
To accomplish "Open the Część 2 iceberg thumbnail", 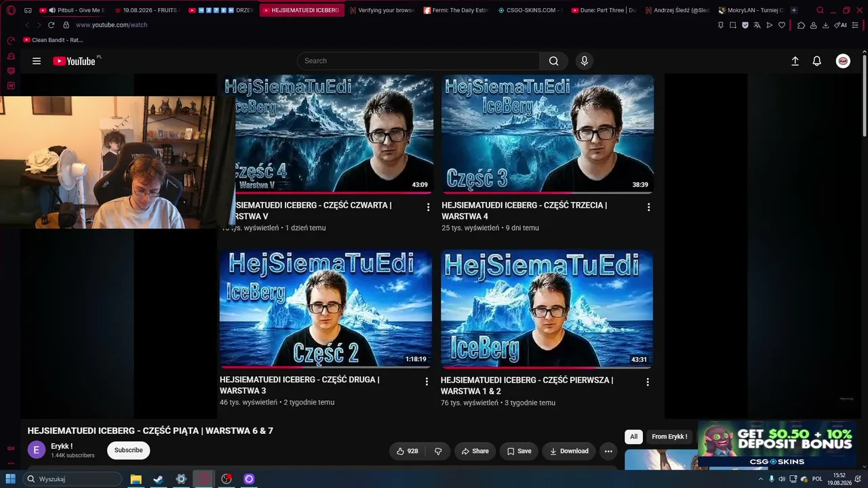I will 325,309.
